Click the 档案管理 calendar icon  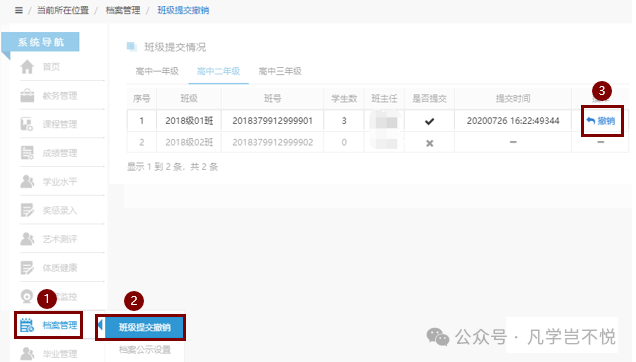click(27, 325)
